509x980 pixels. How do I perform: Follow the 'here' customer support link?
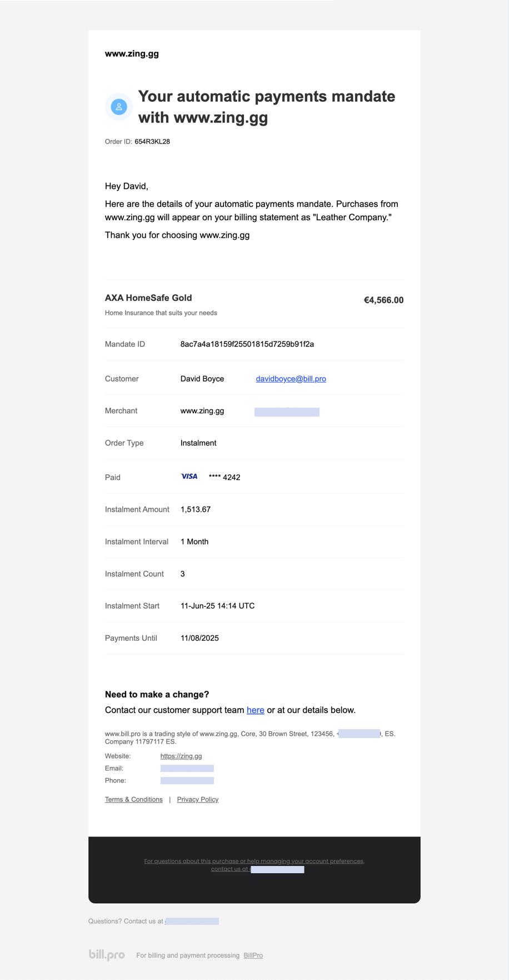point(255,710)
